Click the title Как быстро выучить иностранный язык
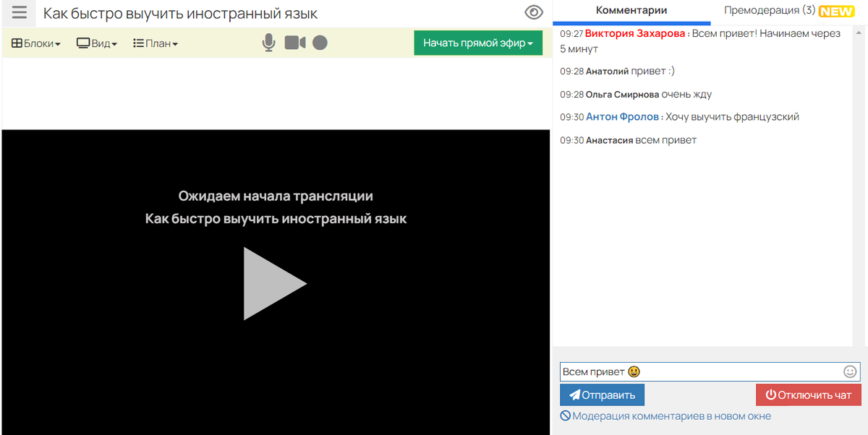Viewport: 868px width, 435px height. (x=180, y=13)
